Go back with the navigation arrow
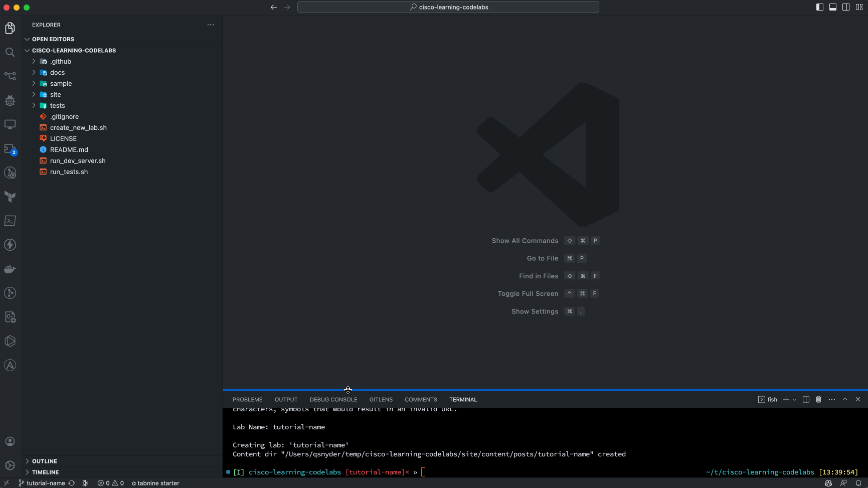Viewport: 868px width, 488px height. coord(274,7)
